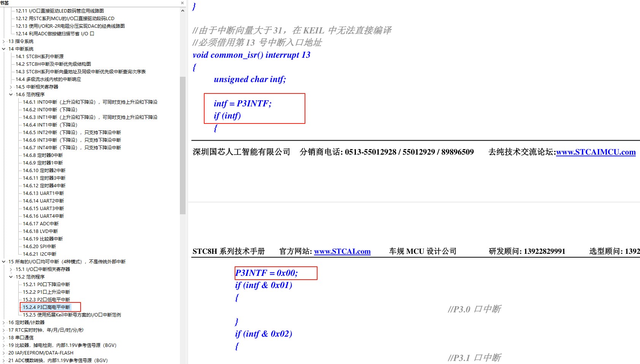Screen dimensions: 640x364
Task: Expand chapter 21 ADC模数转换
Action: click(4, 361)
